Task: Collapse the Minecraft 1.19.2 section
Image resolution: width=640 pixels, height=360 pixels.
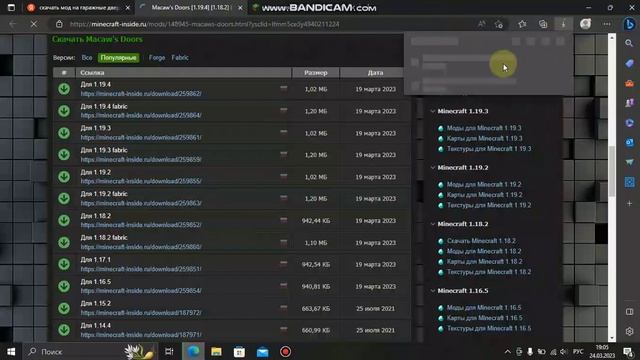Action: point(432,167)
